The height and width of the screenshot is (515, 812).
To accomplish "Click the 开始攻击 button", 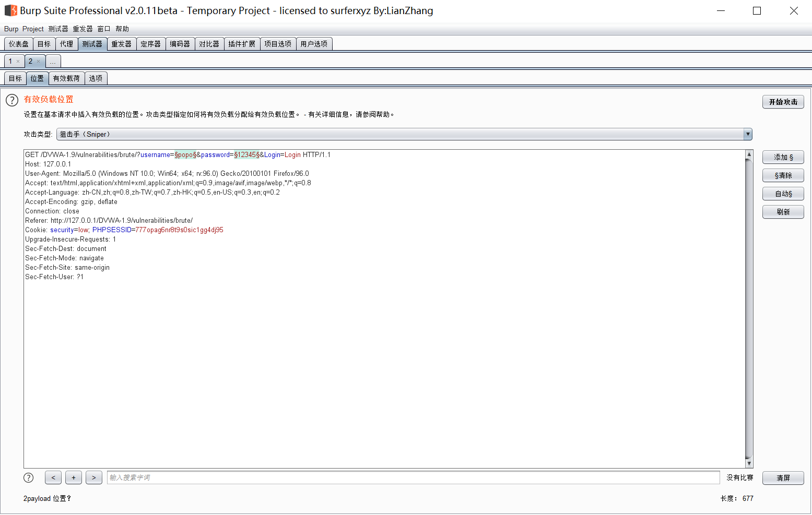I will (783, 102).
